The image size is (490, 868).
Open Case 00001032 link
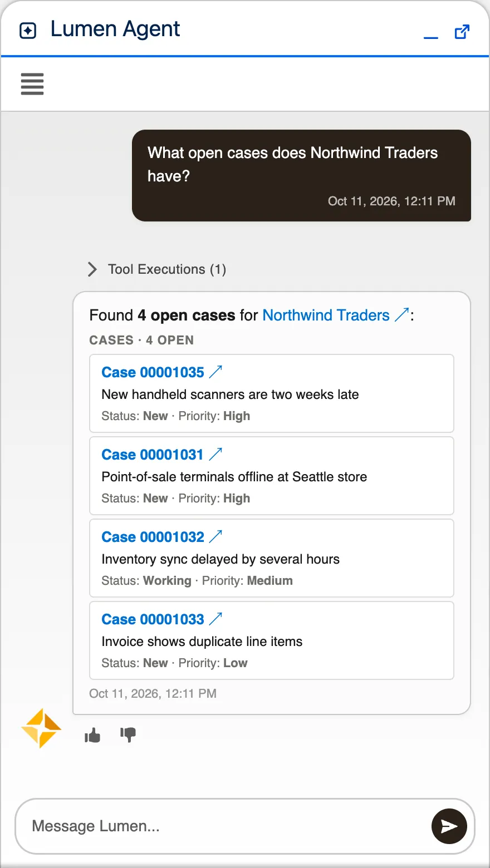tap(153, 537)
